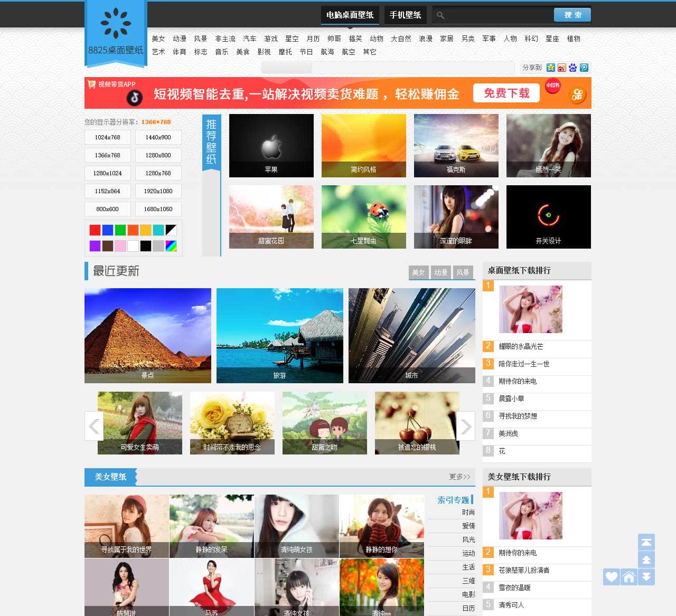Open ranking item 陪你走过一生一世
Viewport: 676px width, 616px height.
(x=524, y=364)
